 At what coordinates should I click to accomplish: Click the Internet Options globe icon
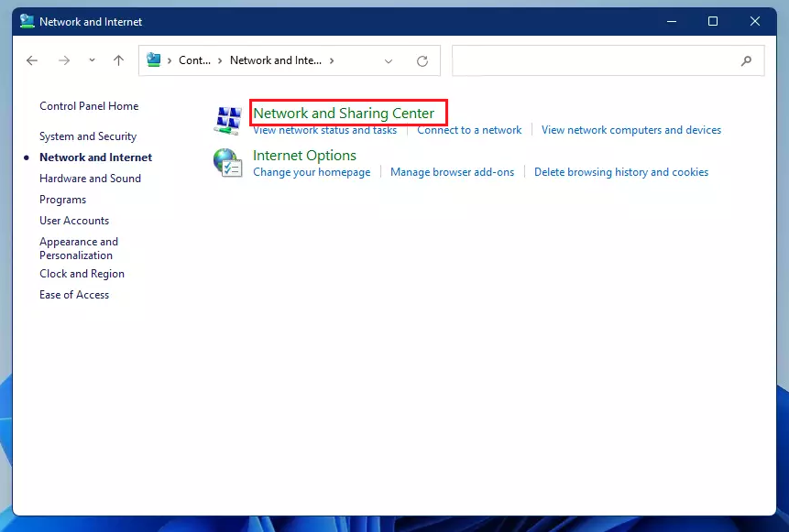(x=227, y=162)
